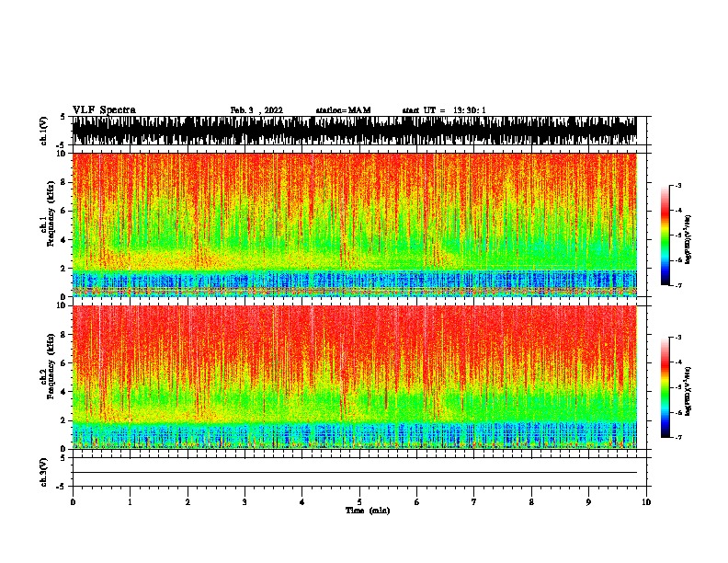Screen dimensions: 728x563
Task: Click the time-axis tick label "3"
Action: pyautogui.click(x=245, y=502)
